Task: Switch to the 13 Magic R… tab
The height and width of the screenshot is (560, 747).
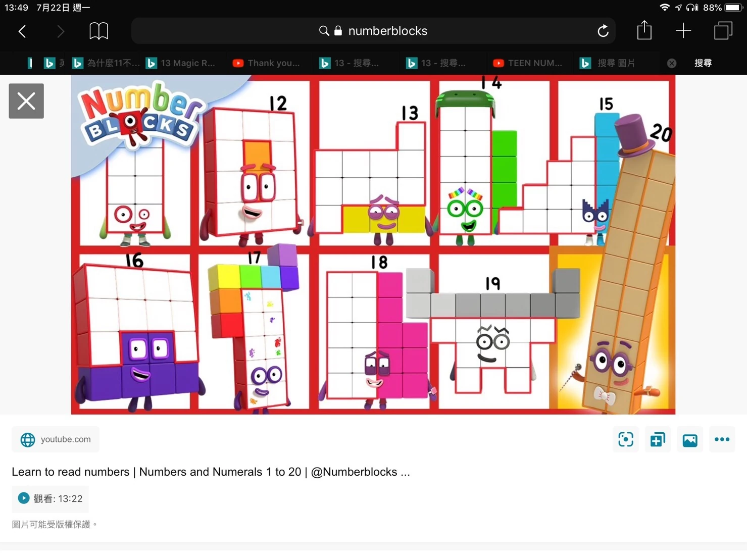Action: pos(181,63)
